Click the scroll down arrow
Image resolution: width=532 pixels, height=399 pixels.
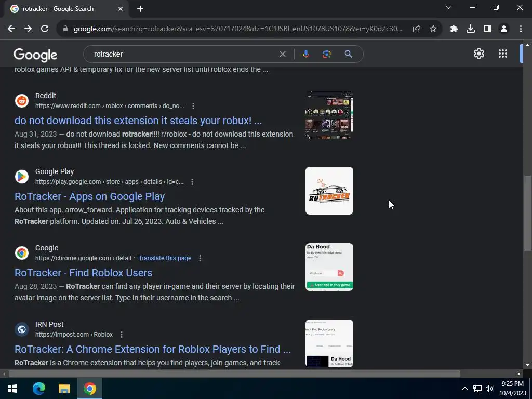tap(527, 365)
